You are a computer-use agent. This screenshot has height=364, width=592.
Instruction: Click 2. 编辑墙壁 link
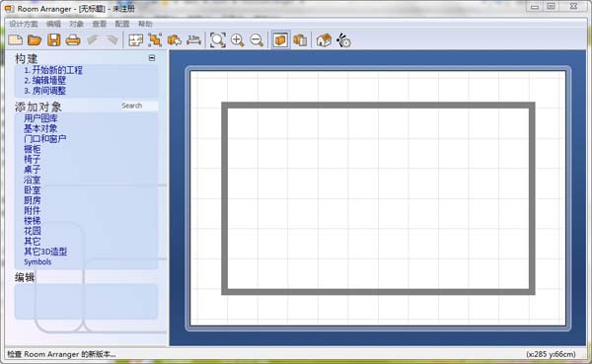coord(45,80)
